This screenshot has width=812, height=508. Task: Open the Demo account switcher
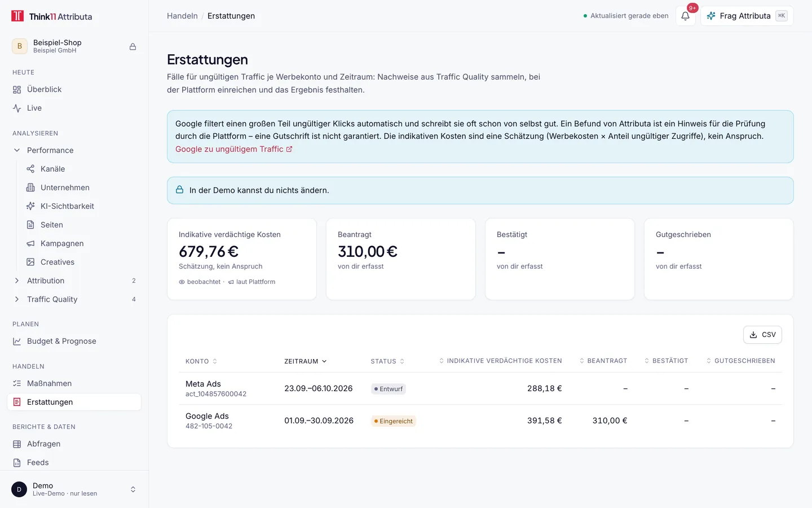pyautogui.click(x=74, y=489)
